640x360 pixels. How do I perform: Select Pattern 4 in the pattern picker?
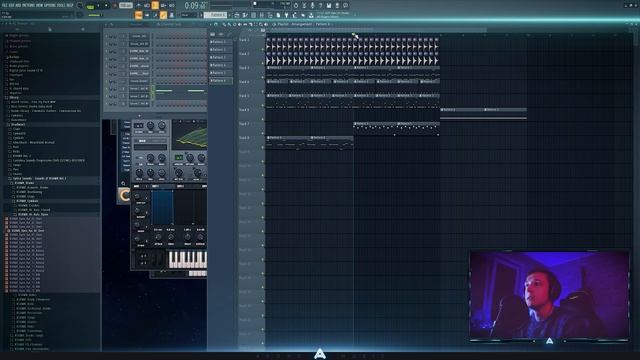[220, 65]
